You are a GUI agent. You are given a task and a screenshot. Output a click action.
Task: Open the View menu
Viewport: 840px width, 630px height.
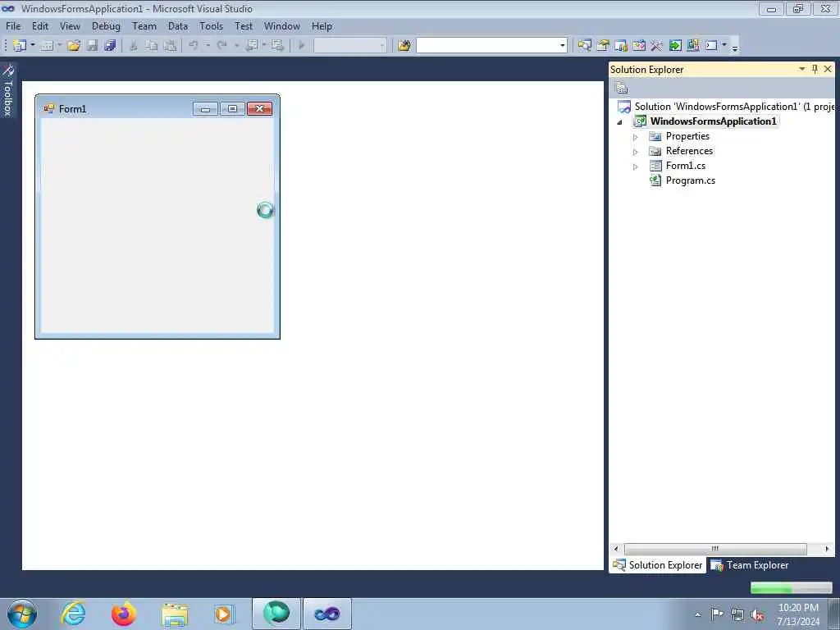(70, 26)
